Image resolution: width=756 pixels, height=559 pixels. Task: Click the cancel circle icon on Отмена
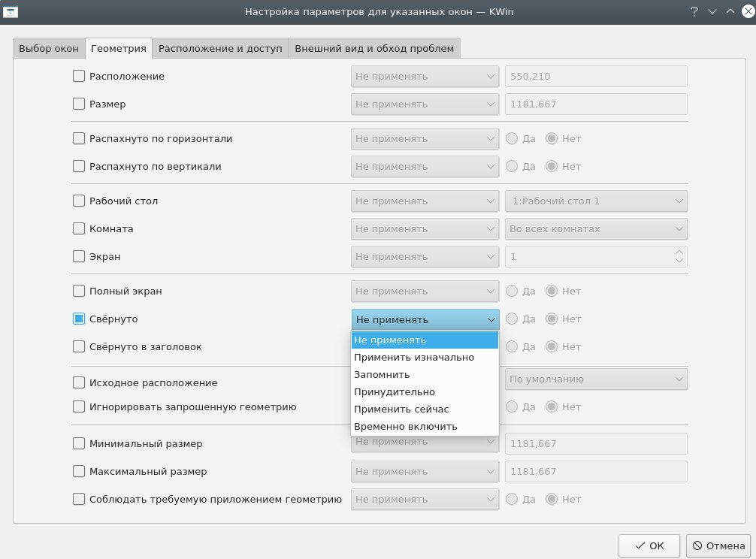pyautogui.click(x=697, y=546)
